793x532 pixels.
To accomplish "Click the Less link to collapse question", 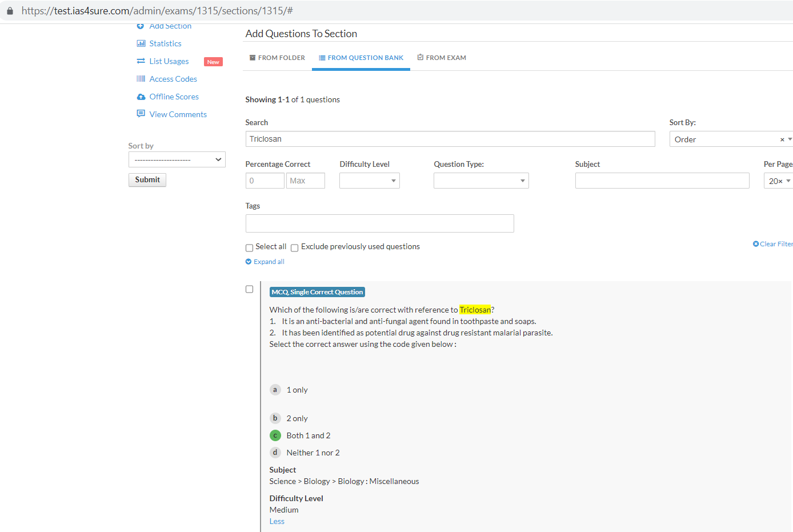I will click(277, 521).
